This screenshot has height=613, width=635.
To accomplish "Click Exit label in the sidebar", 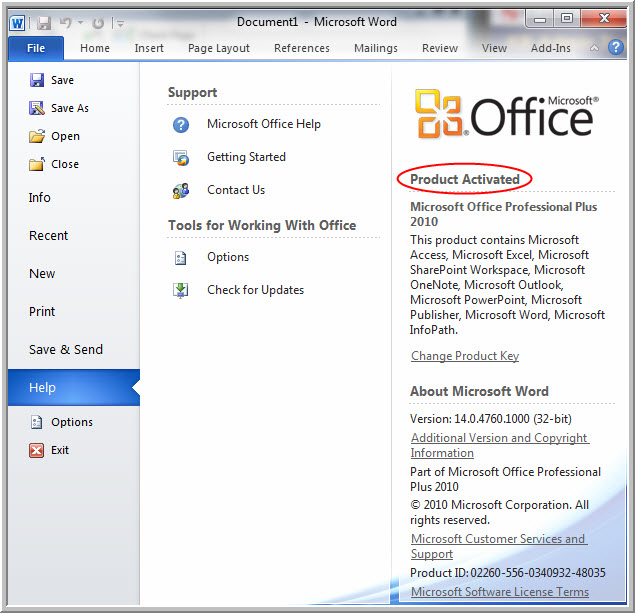I will (60, 450).
